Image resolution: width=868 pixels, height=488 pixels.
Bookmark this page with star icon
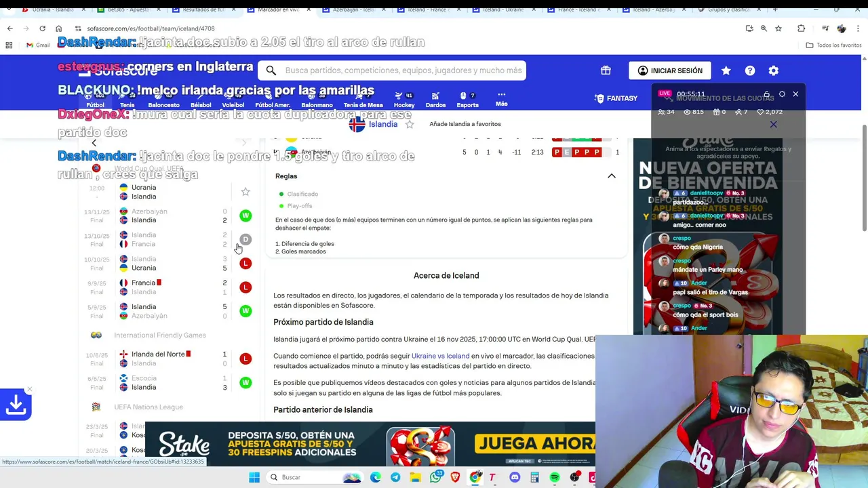(778, 28)
